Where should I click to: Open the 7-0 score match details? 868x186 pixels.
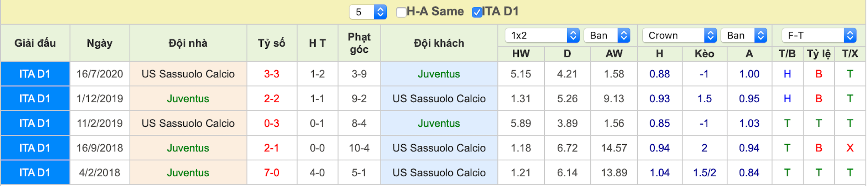point(272,172)
